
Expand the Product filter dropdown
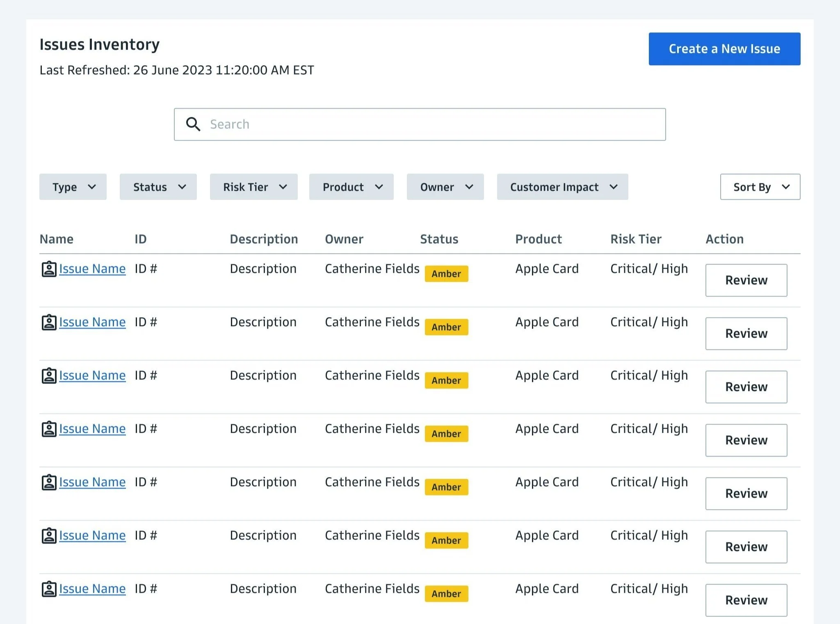[x=352, y=187]
